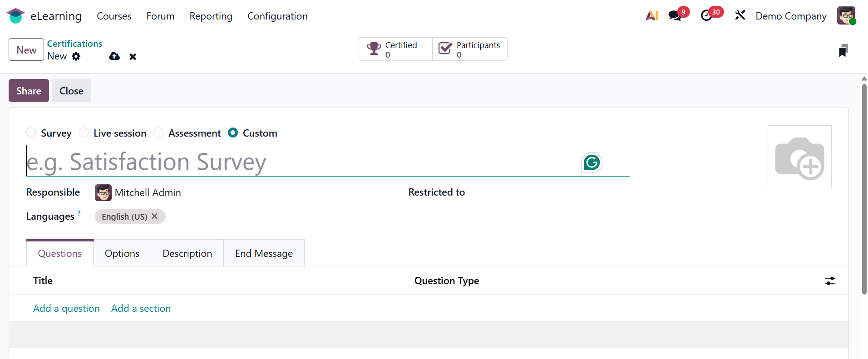Click the Add a question link
The height and width of the screenshot is (359, 868).
[x=66, y=309]
